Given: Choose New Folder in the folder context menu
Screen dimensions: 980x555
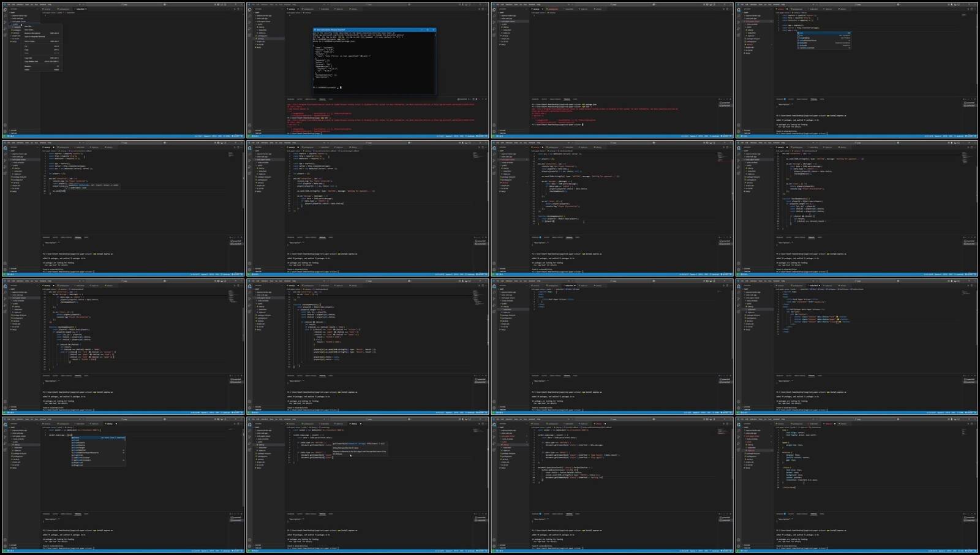Looking at the screenshot, I should [42, 30].
